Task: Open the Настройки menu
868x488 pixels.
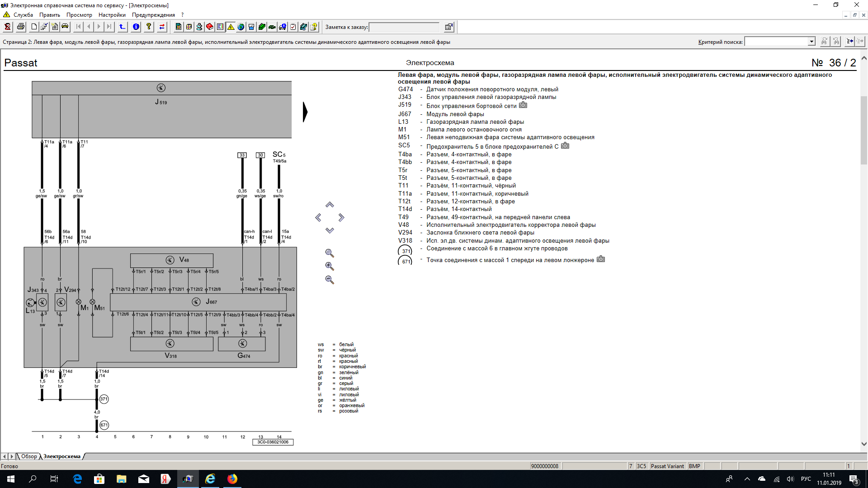Action: 112,15
